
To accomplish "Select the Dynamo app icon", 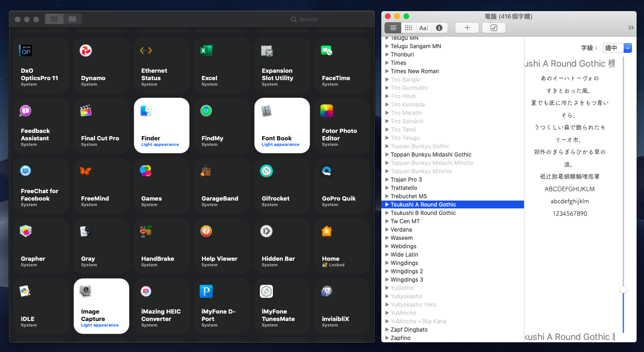I will (x=86, y=50).
